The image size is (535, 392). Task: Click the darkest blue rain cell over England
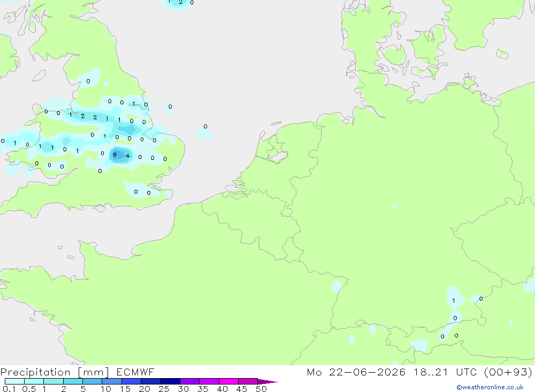click(119, 155)
